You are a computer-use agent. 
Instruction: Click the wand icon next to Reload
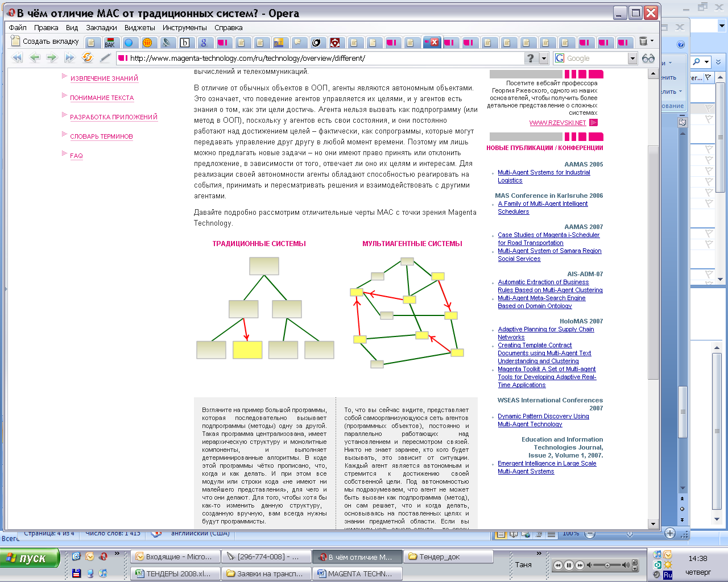pos(105,57)
